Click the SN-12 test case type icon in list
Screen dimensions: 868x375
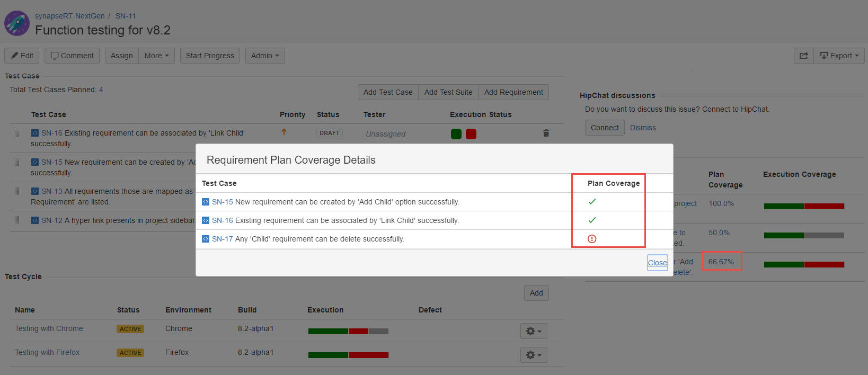[35, 220]
